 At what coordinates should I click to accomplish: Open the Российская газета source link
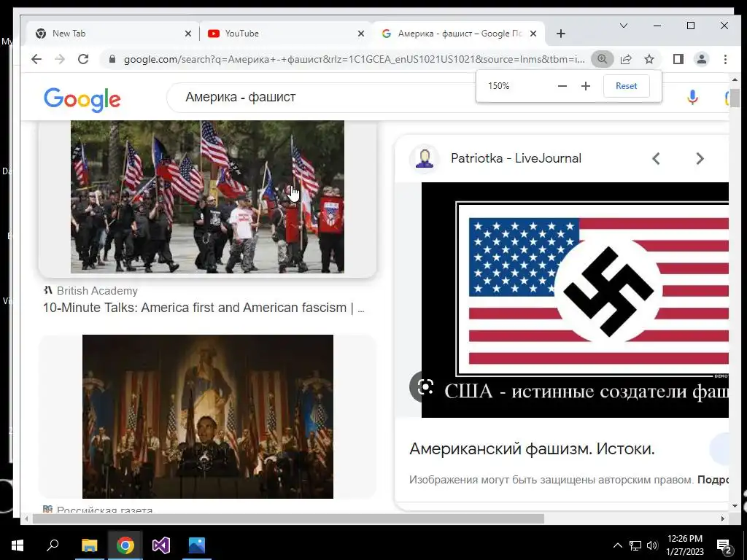click(x=98, y=510)
